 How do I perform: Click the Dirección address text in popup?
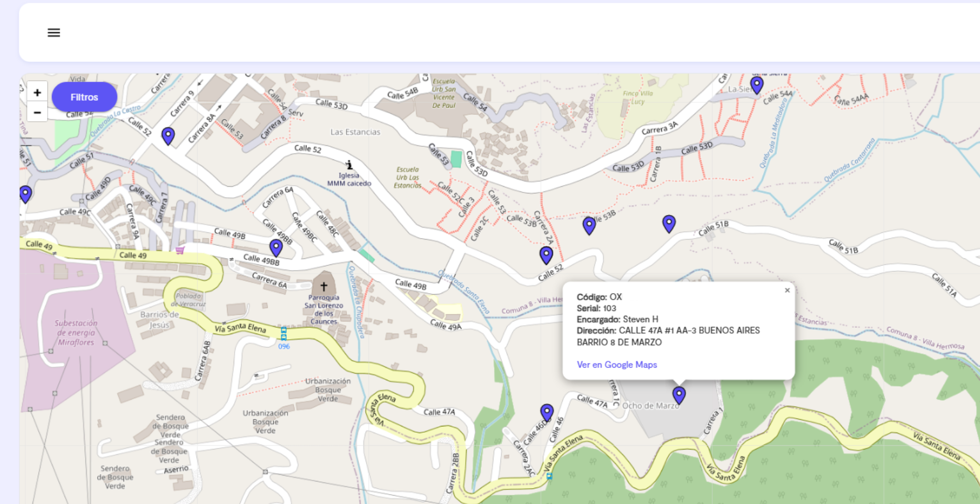click(668, 336)
